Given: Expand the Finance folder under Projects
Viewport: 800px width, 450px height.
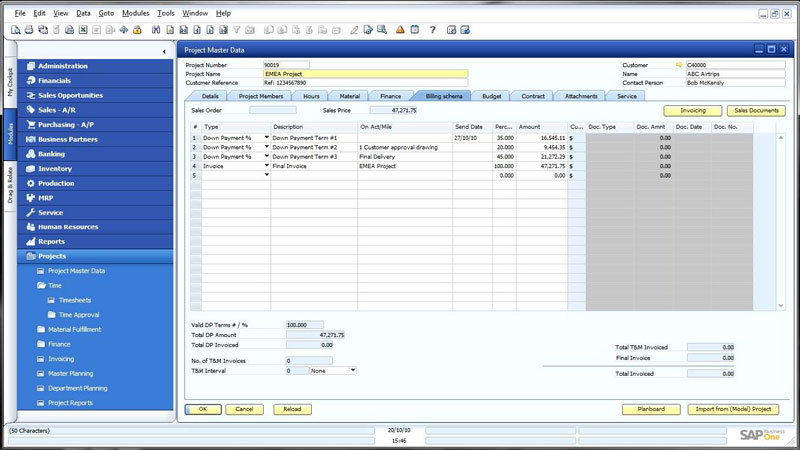Looking at the screenshot, I should coord(41,344).
